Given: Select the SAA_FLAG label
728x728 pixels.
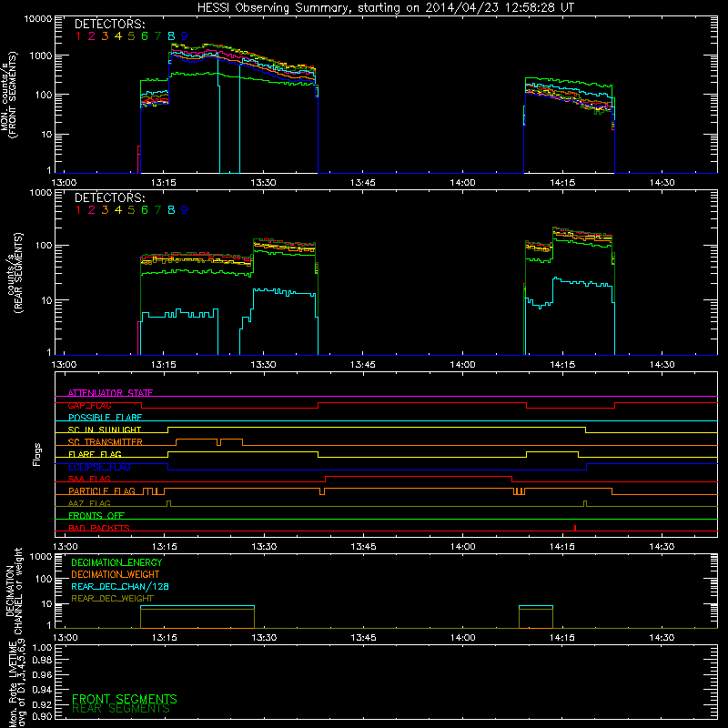Looking at the screenshot, I should pyautogui.click(x=89, y=479).
